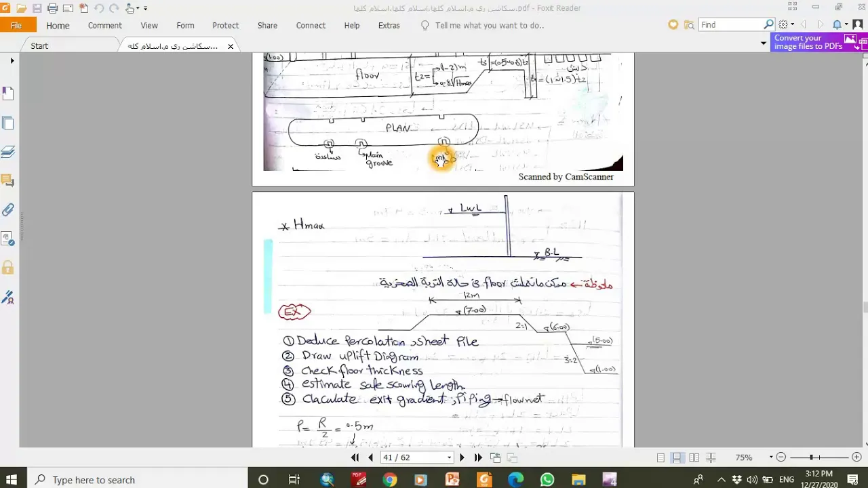This screenshot has height=488, width=868.
Task: Switch to the Home ribbon tab
Action: [x=58, y=25]
